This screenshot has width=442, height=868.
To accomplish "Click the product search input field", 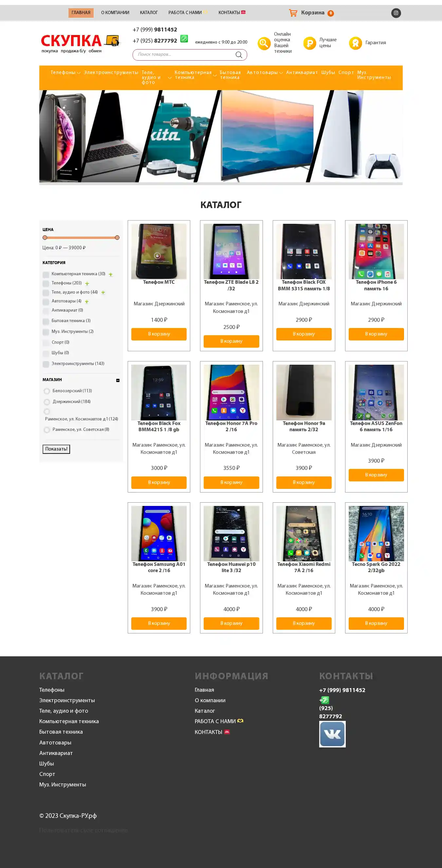I will [x=185, y=55].
